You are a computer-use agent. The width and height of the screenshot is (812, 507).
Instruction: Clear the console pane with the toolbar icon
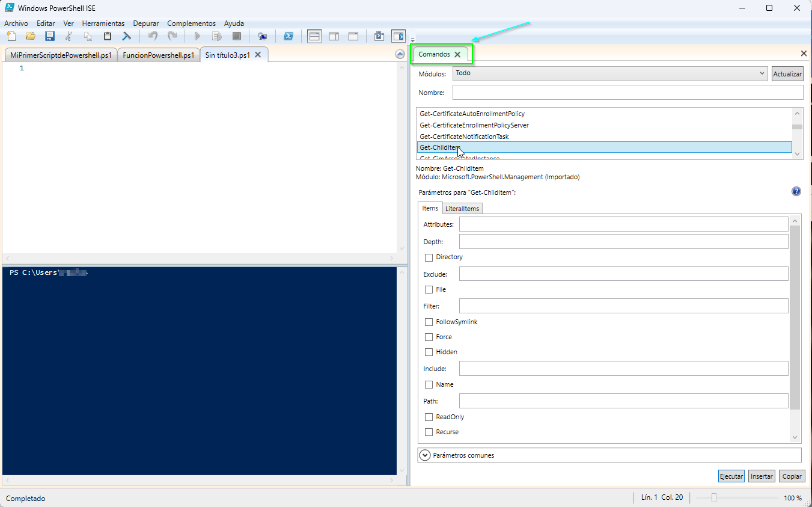126,37
